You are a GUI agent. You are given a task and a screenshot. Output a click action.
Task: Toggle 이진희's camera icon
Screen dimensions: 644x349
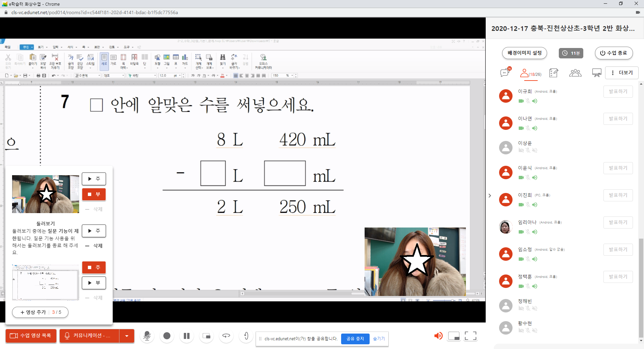[521, 205]
